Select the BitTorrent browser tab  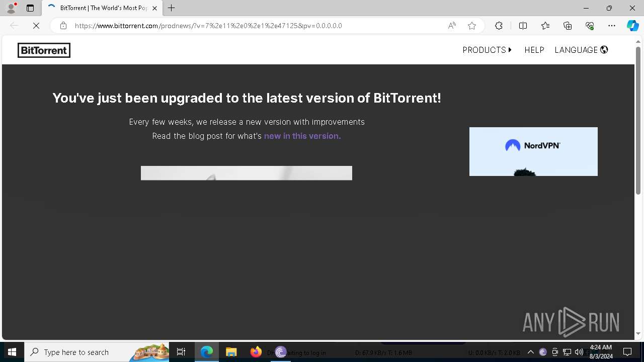click(102, 8)
